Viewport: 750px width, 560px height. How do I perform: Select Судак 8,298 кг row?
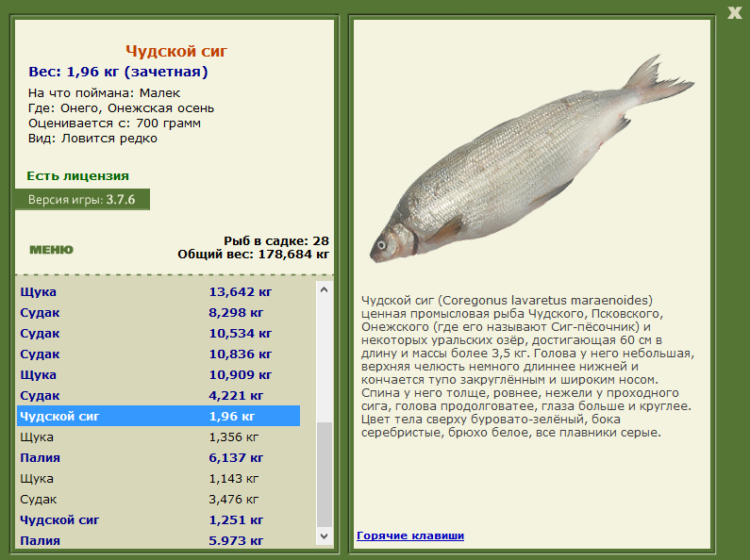(158, 312)
